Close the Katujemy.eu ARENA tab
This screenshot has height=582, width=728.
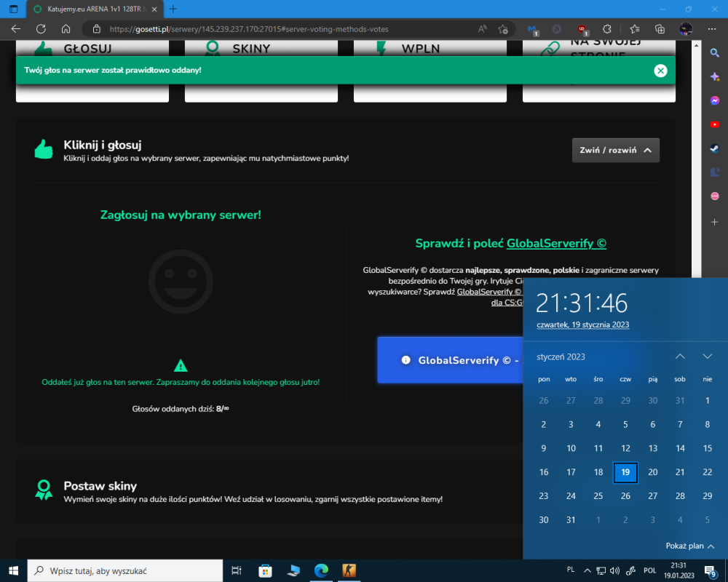pos(154,9)
